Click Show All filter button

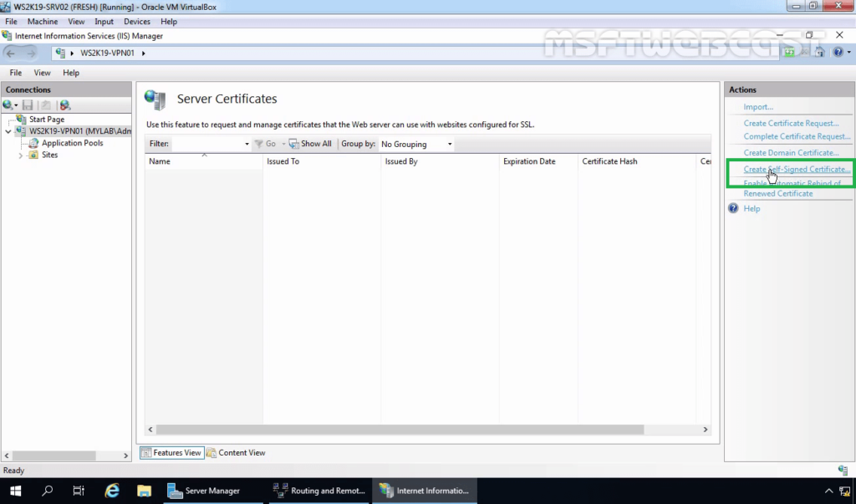click(310, 144)
